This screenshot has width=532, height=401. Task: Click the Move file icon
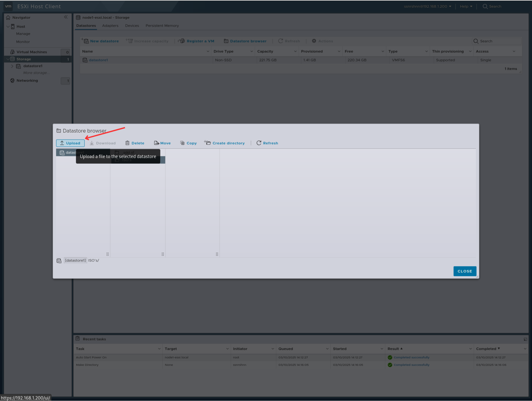coord(156,143)
